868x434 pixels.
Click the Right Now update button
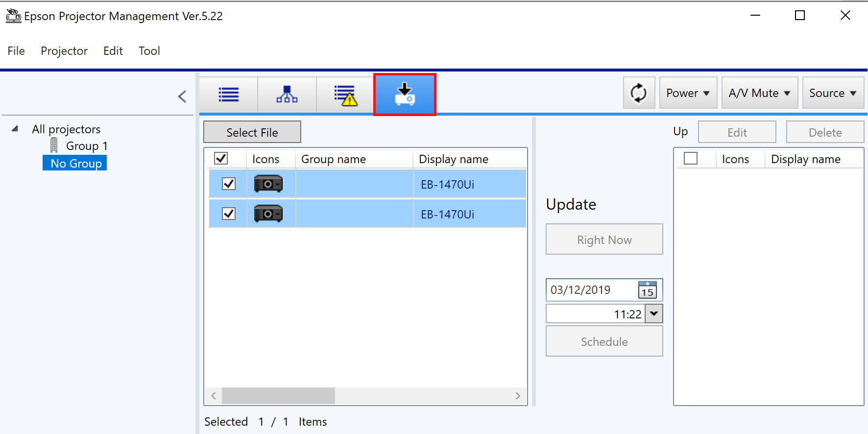[604, 240]
